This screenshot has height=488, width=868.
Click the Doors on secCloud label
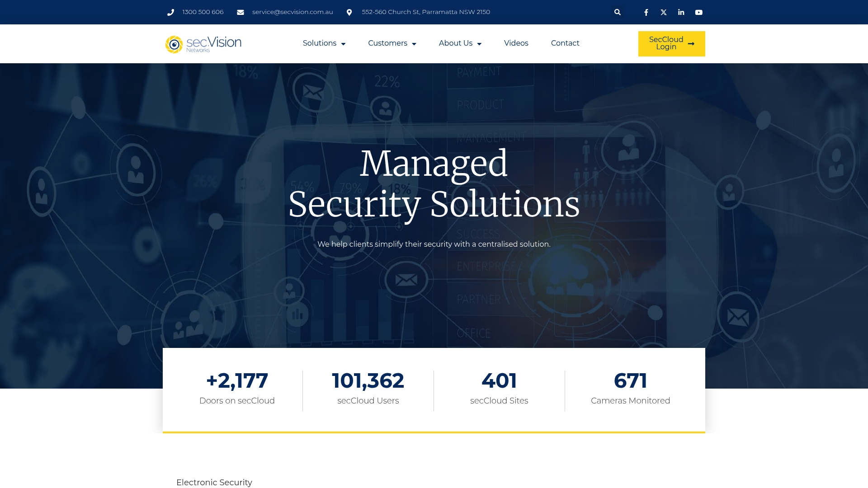point(237,401)
